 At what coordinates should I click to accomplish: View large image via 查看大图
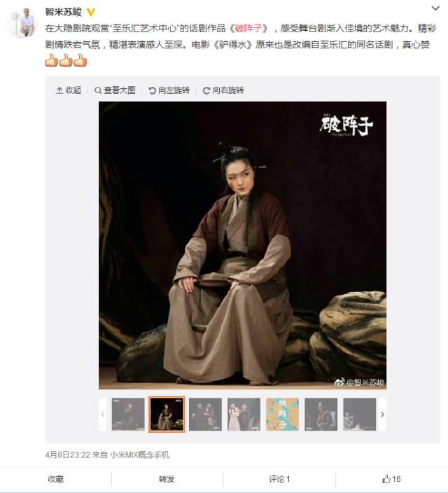[x=115, y=90]
